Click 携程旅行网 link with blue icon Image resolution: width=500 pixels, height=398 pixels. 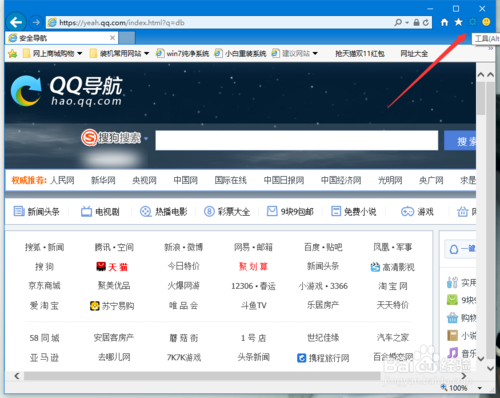[323, 358]
